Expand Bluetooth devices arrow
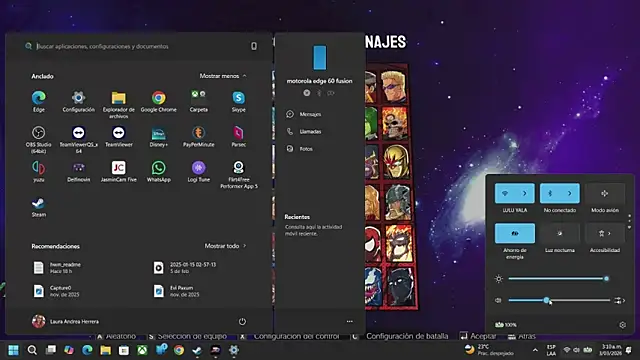Screen dimensions: 640x360 click(x=570, y=193)
